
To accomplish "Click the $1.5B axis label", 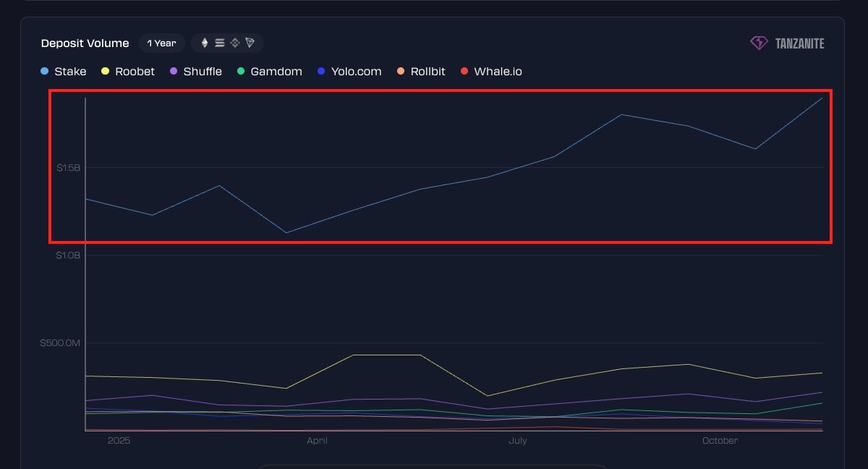I will click(68, 167).
